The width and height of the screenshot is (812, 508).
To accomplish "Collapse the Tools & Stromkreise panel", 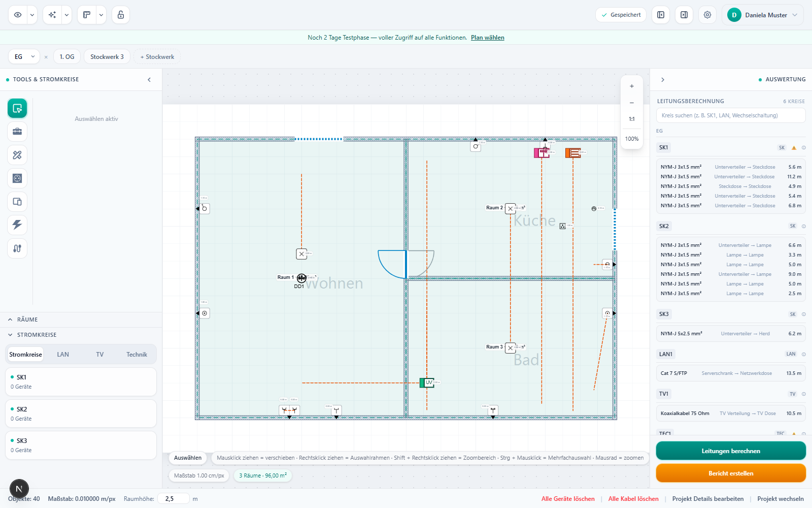I will [x=149, y=80].
